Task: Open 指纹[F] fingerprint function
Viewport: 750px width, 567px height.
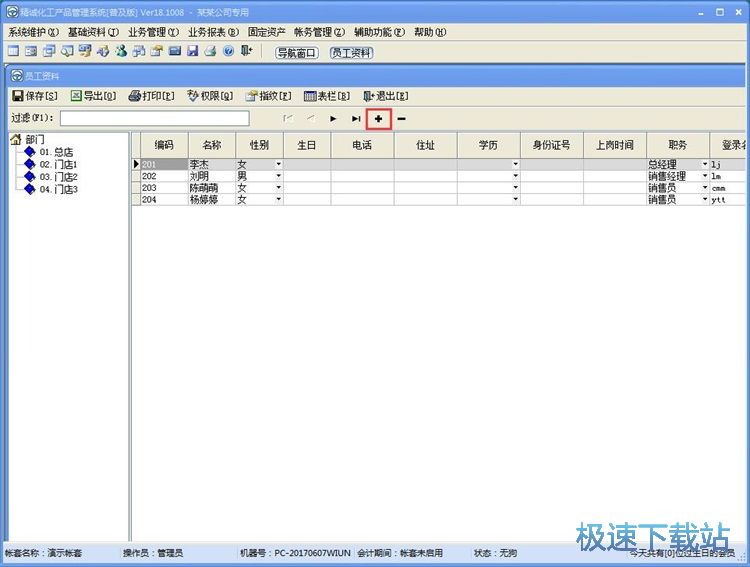Action: pos(268,96)
